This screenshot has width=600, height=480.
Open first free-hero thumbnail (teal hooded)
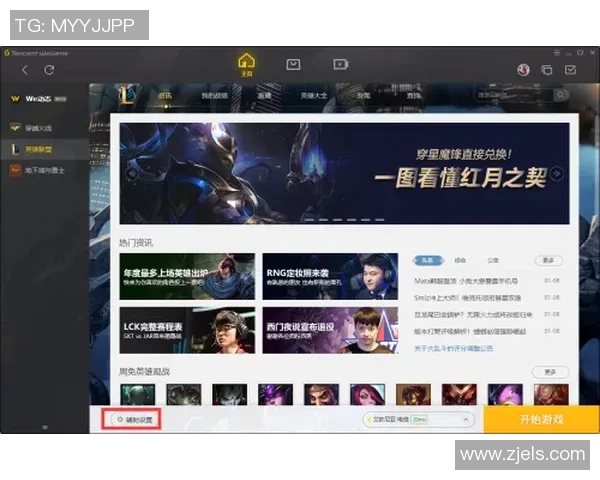pyautogui.click(x=137, y=394)
